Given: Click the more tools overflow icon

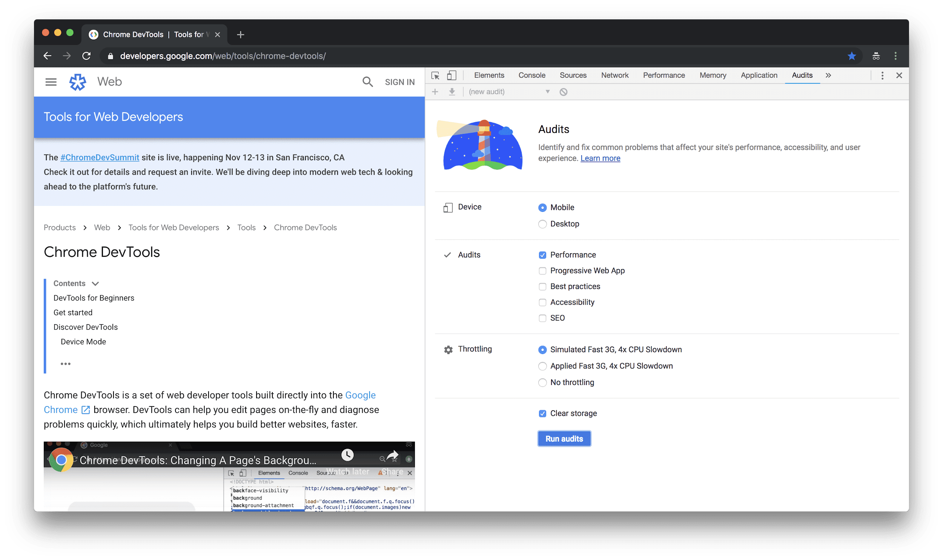Looking at the screenshot, I should tap(829, 75).
